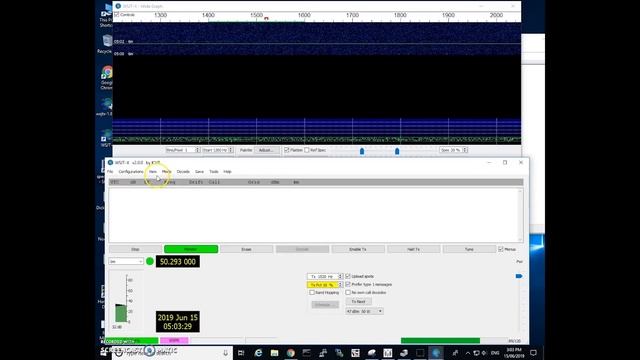Open File Explorer from the taskbar
The width and height of the screenshot is (640, 360).
click(274, 353)
